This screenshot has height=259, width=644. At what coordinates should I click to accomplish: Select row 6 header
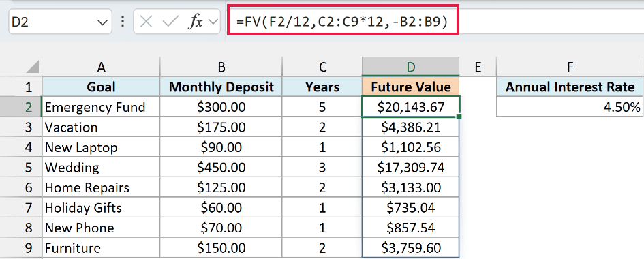click(x=20, y=187)
